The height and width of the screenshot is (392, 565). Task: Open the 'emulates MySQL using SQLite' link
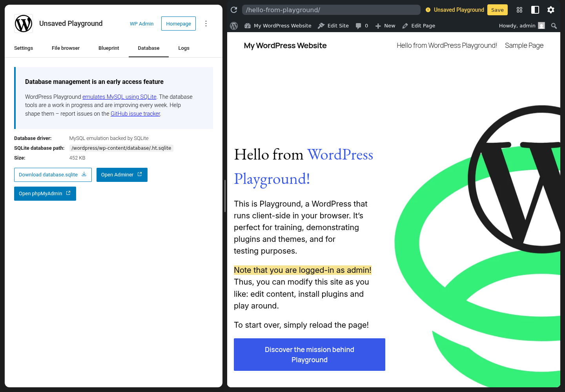pos(119,97)
